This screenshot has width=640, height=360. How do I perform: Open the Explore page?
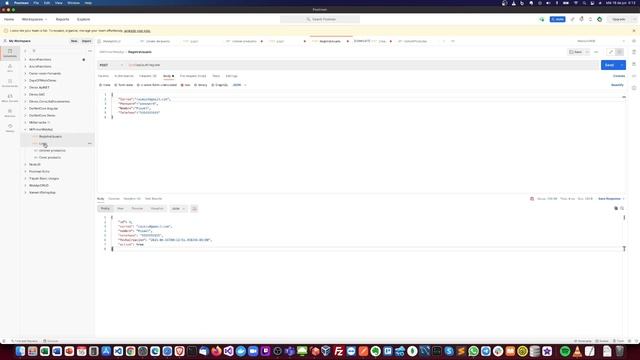83,19
